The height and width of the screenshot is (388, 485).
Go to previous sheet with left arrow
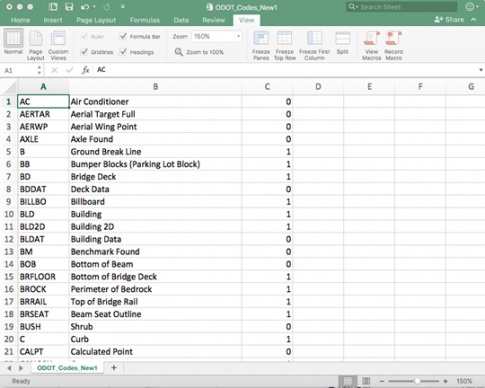[9, 368]
